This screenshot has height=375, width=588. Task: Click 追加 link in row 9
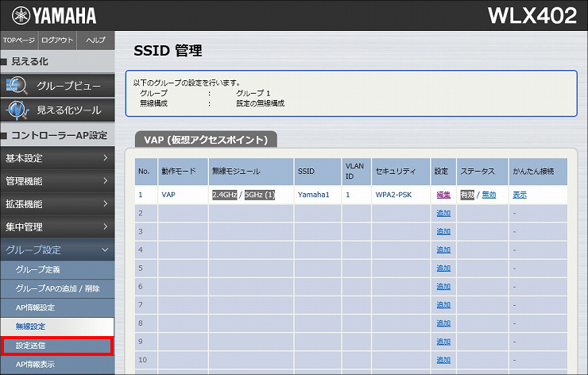[443, 342]
